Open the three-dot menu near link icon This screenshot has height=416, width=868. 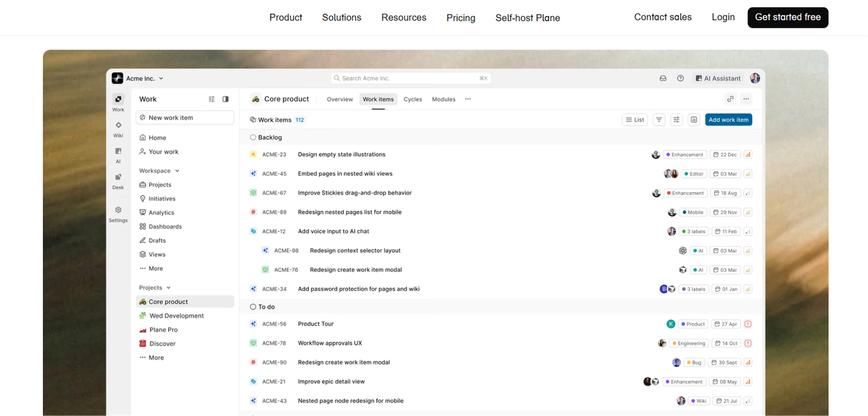coord(746,99)
